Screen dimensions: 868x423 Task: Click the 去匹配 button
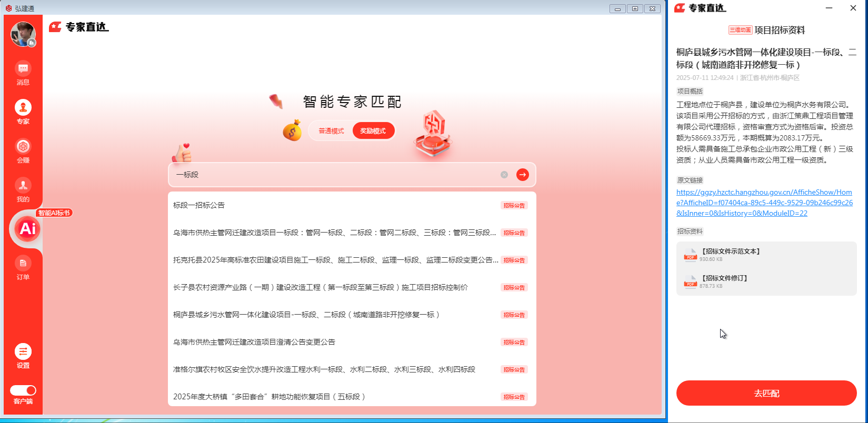pyautogui.click(x=766, y=393)
